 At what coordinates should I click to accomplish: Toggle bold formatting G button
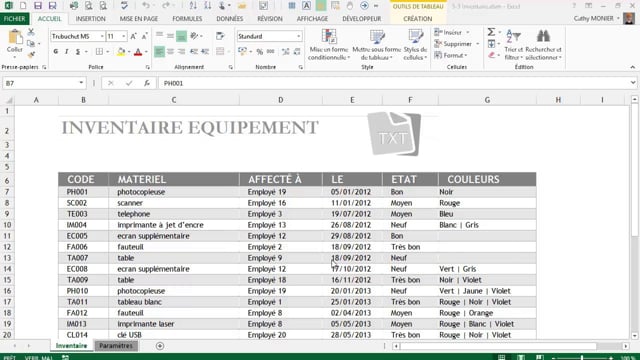56,52
